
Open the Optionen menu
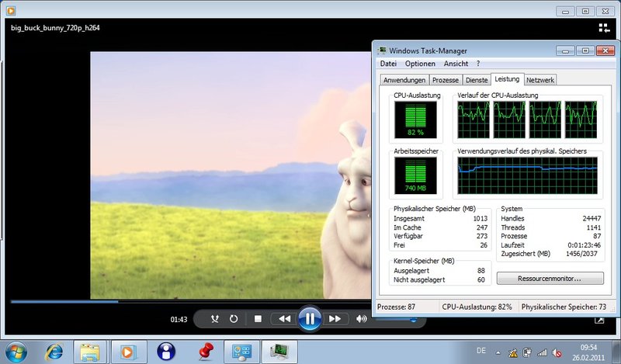pyautogui.click(x=420, y=64)
